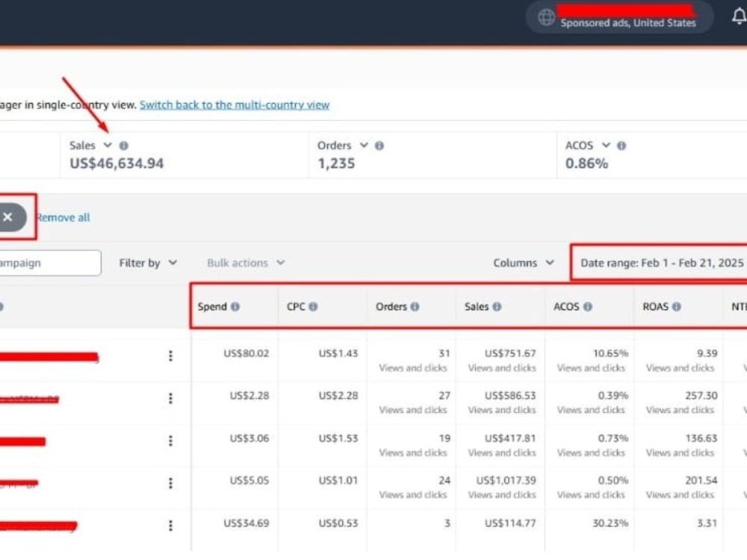Click the 1,235 total orders value

point(336,164)
